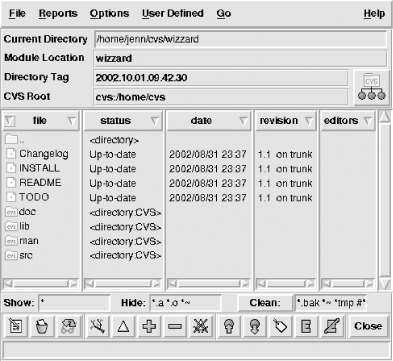The image size is (393, 361).
Task: Click the Close button
Action: pyautogui.click(x=368, y=326)
